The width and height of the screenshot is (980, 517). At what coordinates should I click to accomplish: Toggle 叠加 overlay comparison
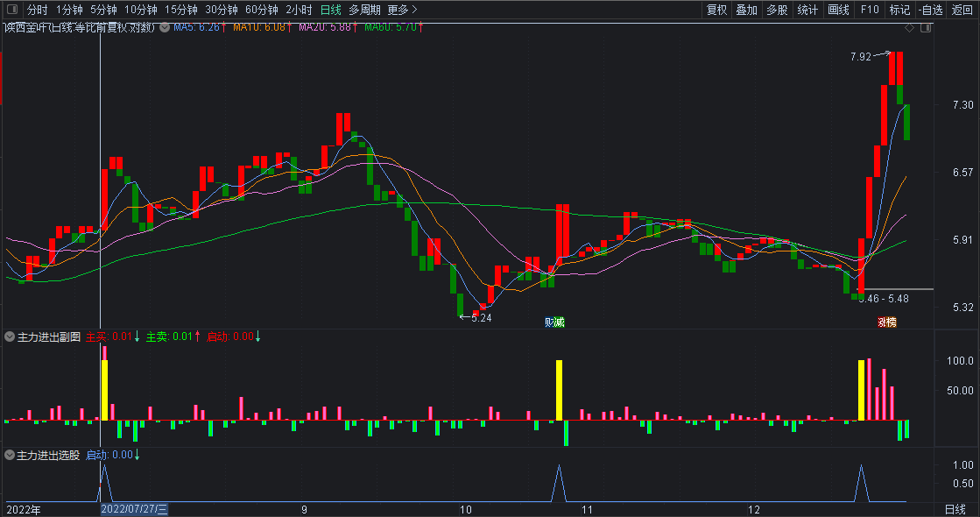click(x=746, y=10)
